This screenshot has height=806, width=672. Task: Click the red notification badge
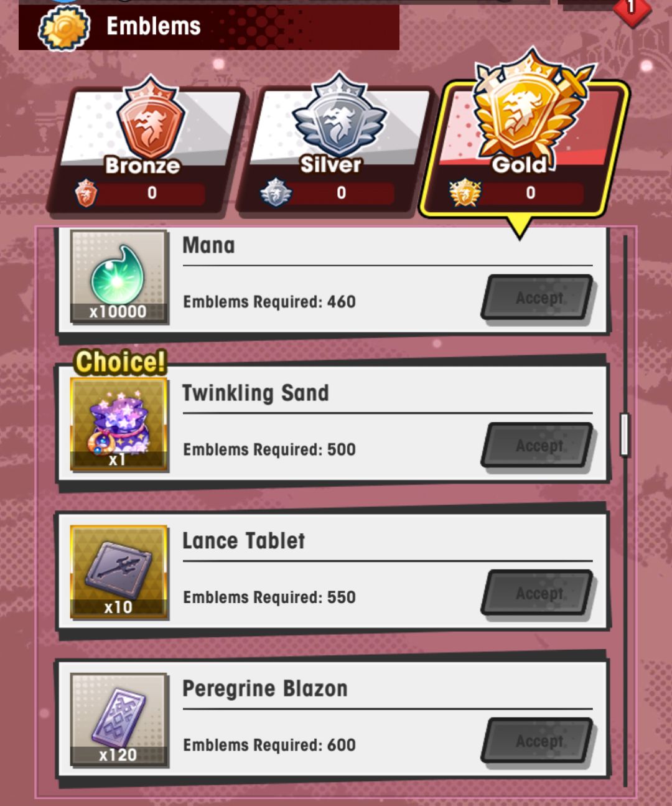[x=631, y=8]
